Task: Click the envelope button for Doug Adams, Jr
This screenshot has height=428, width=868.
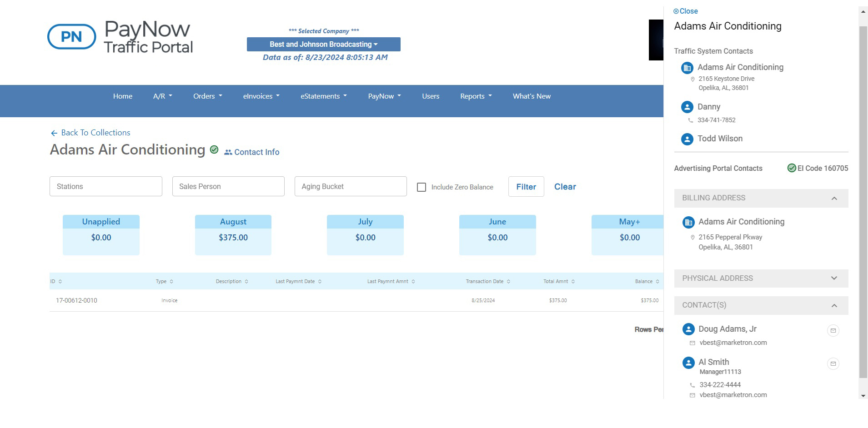Action: click(x=833, y=331)
